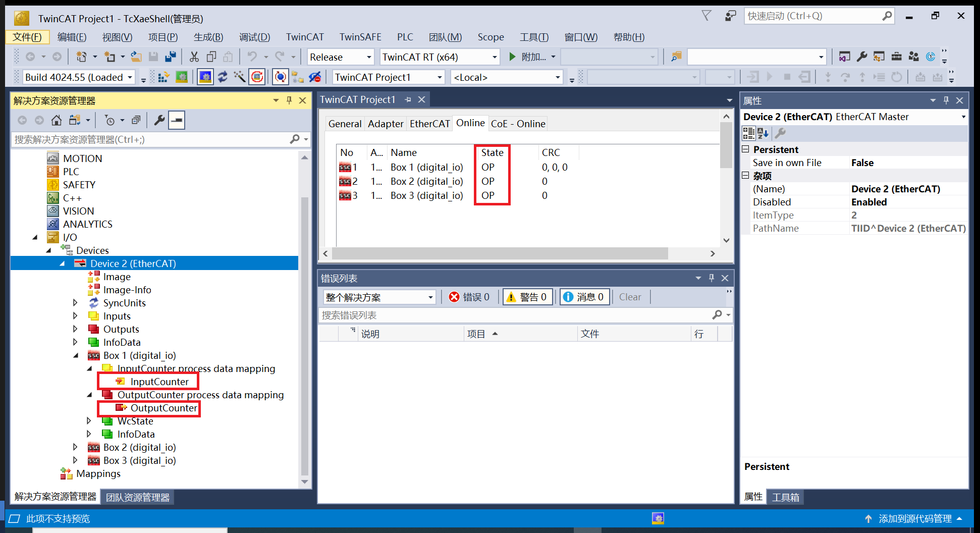Click the TwinCAT system tray icon in status bar

click(x=658, y=518)
